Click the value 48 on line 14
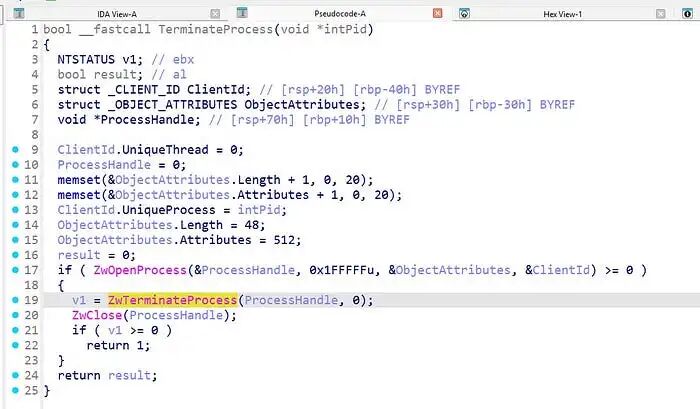The height and width of the screenshot is (409, 700). 251,225
